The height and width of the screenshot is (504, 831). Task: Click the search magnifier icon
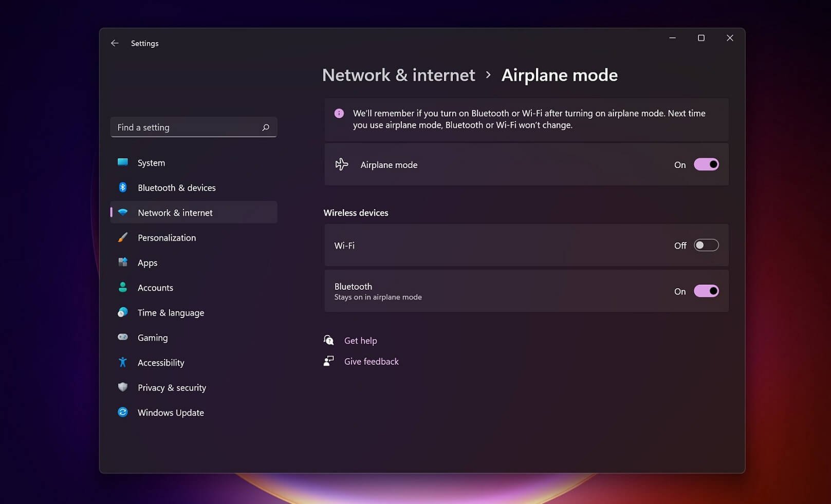click(x=266, y=127)
